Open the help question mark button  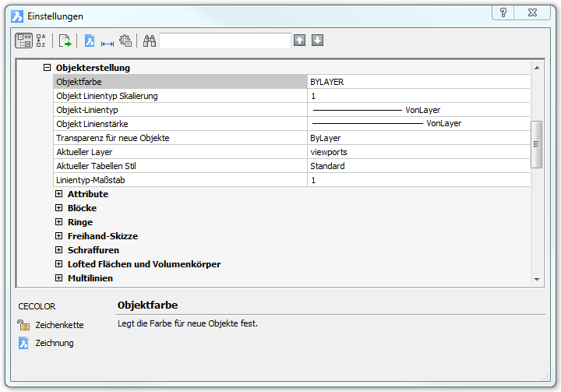click(504, 13)
